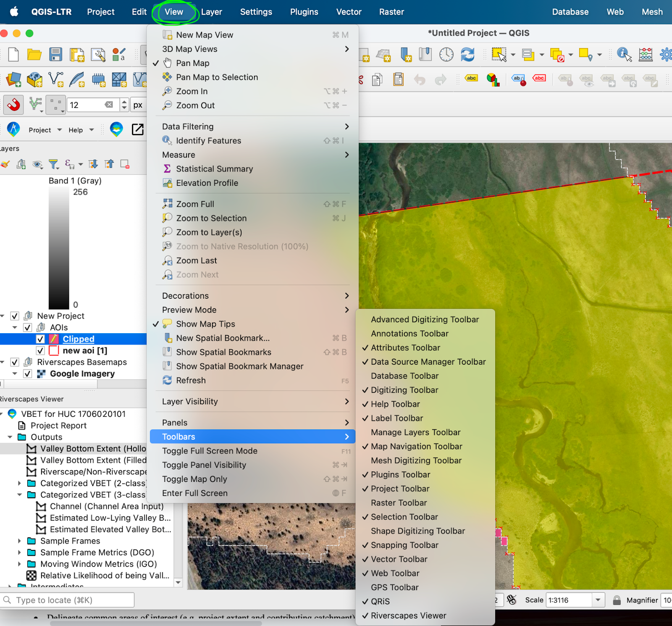The width and height of the screenshot is (672, 626).
Task: Open a project via folder icon
Action: point(34,54)
